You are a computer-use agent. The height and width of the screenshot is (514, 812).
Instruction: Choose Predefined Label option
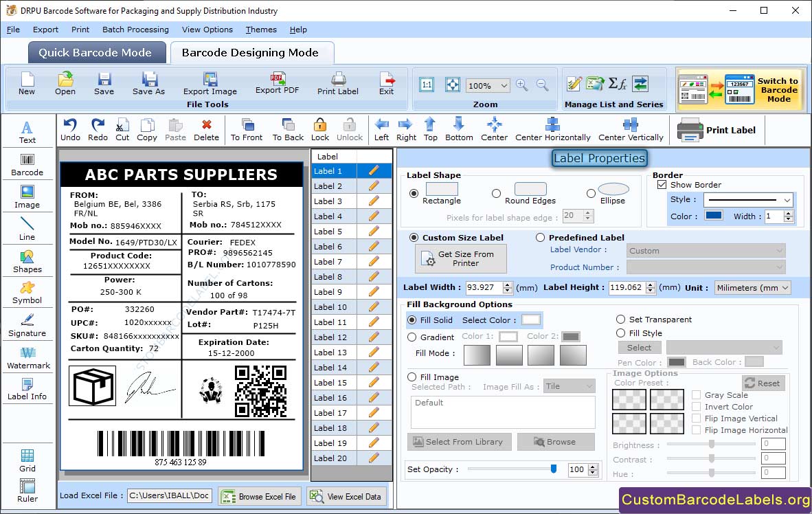[540, 237]
